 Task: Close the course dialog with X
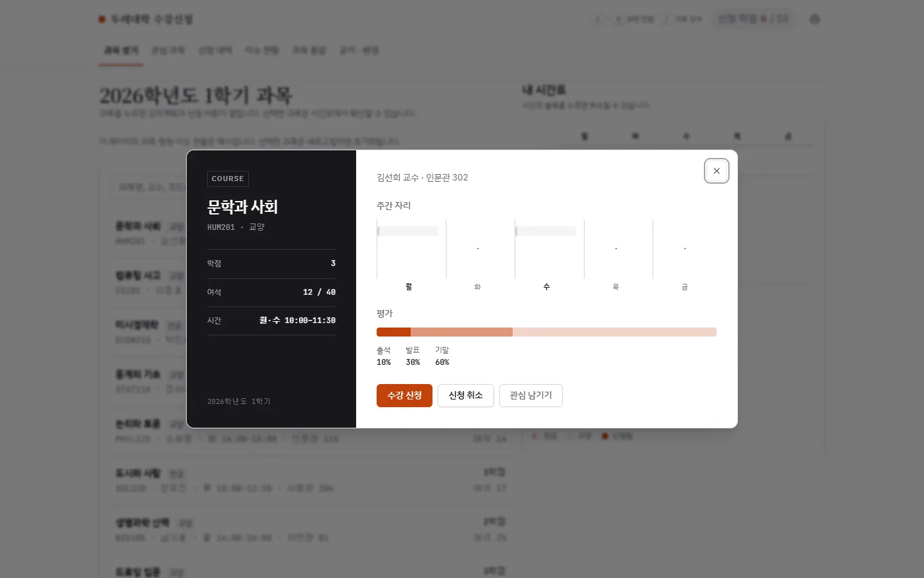pos(717,171)
